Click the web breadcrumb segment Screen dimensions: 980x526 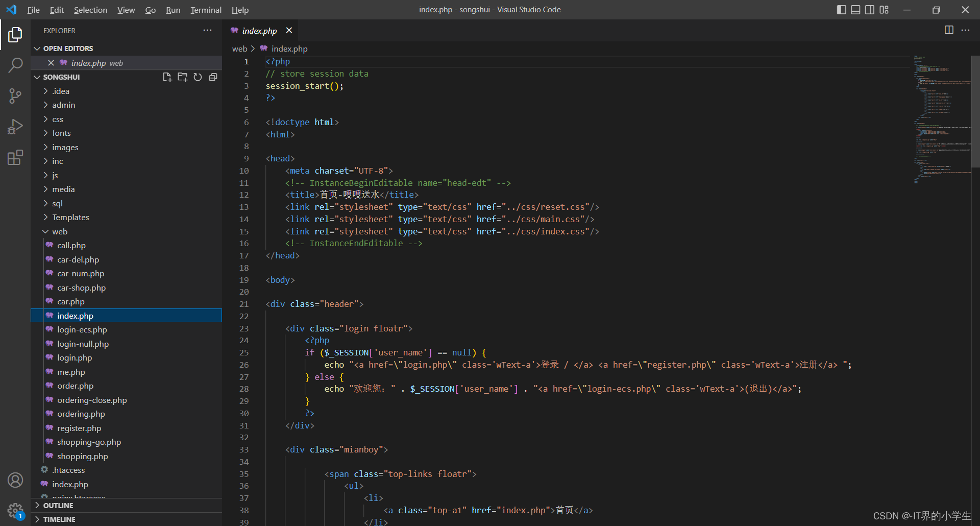pos(239,49)
